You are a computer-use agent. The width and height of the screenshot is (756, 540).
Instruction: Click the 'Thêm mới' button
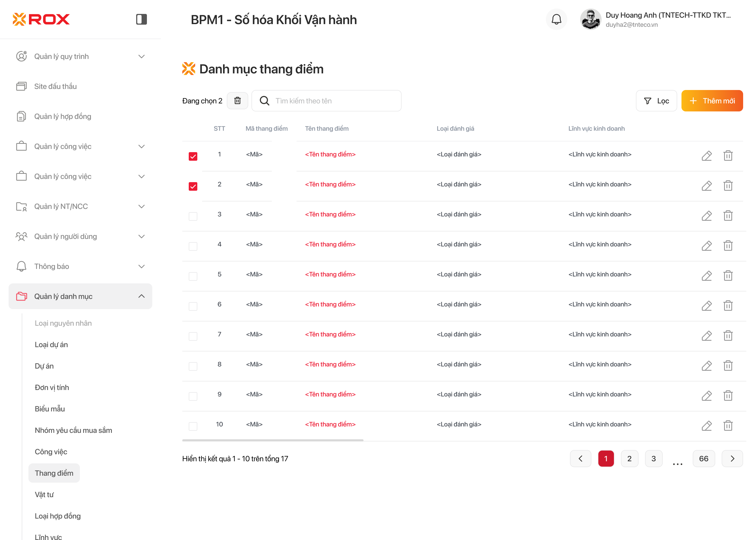coord(712,101)
